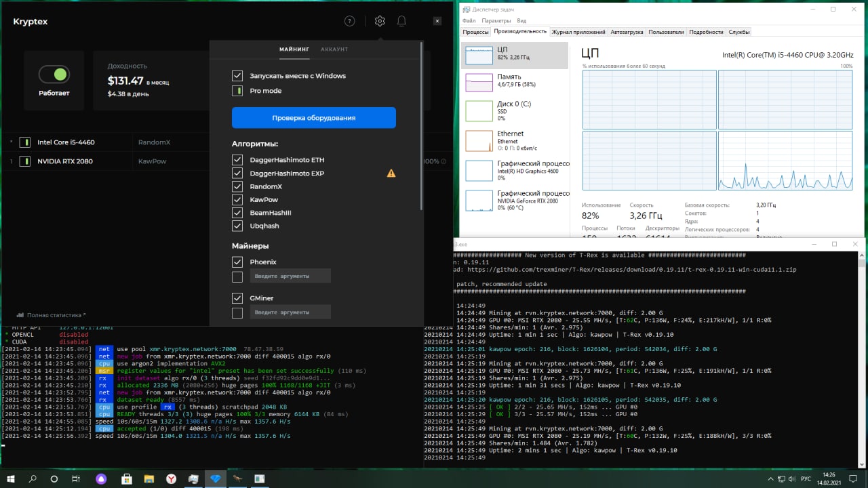
Task: Toggle the Работает mining switch off
Action: pos(54,74)
